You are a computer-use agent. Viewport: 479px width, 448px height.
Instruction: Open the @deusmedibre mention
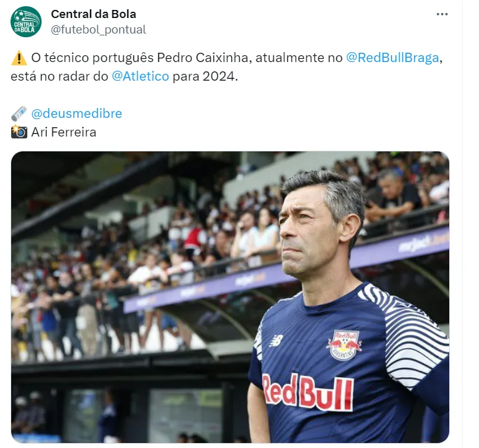click(x=77, y=114)
